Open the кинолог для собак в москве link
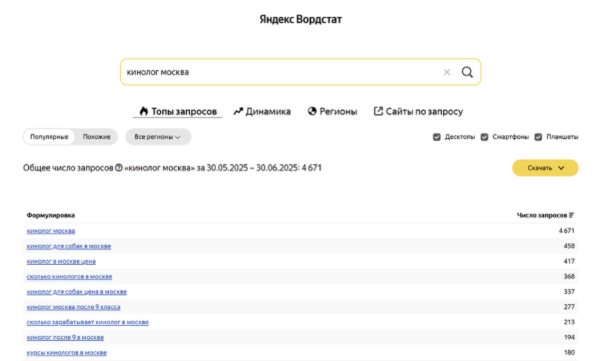599x361 pixels. click(69, 246)
